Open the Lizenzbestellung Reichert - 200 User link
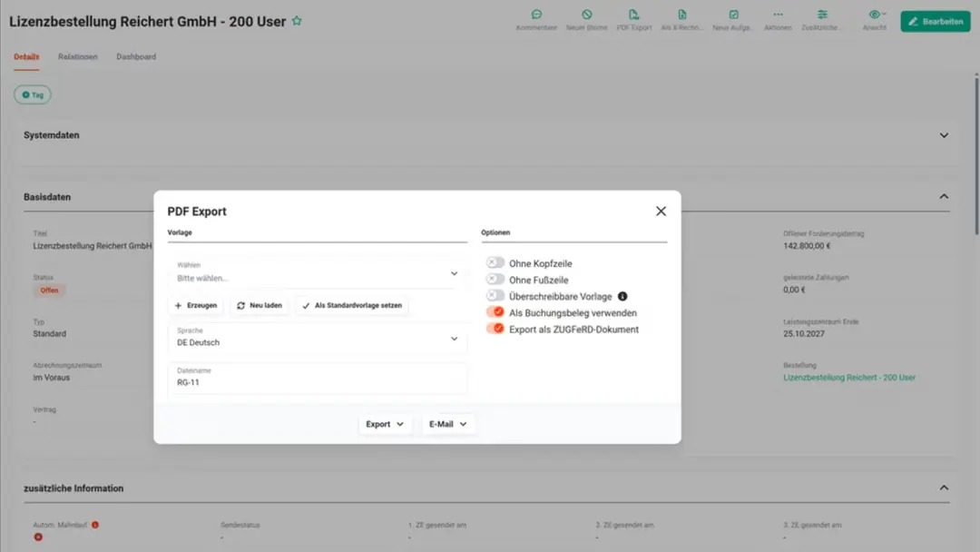 (x=848, y=378)
